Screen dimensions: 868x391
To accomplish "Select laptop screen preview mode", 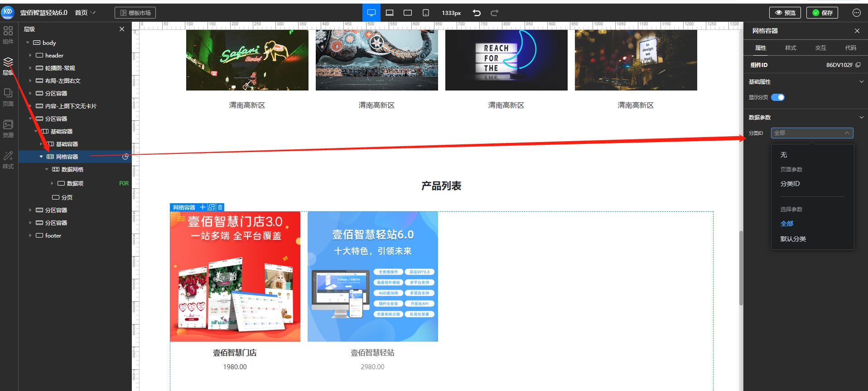I will pyautogui.click(x=390, y=13).
